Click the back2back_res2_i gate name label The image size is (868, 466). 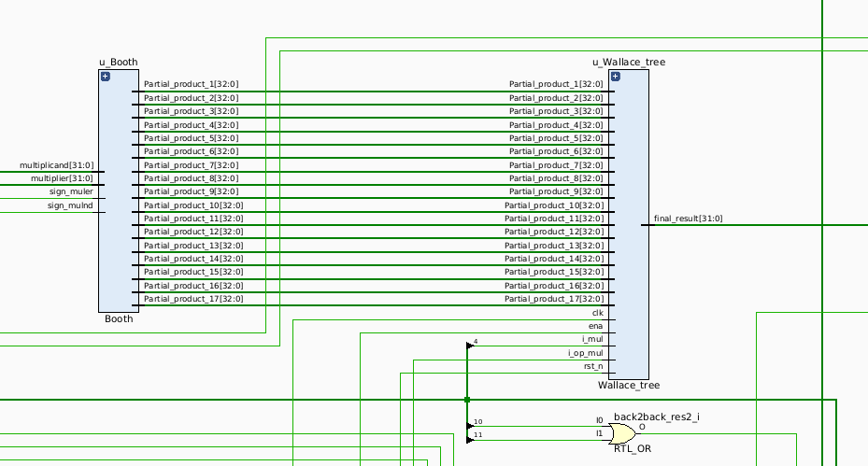pos(657,417)
